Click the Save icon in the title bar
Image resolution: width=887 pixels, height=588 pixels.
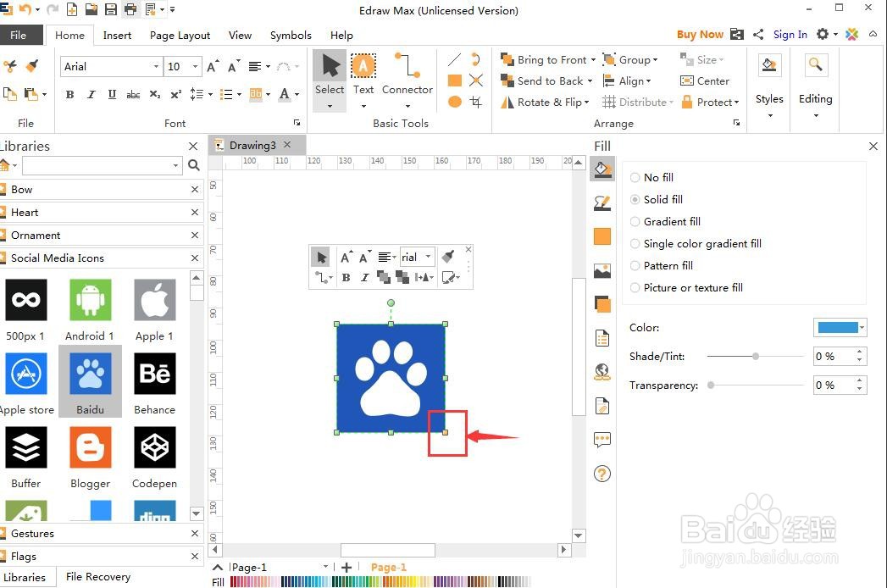[x=111, y=9]
